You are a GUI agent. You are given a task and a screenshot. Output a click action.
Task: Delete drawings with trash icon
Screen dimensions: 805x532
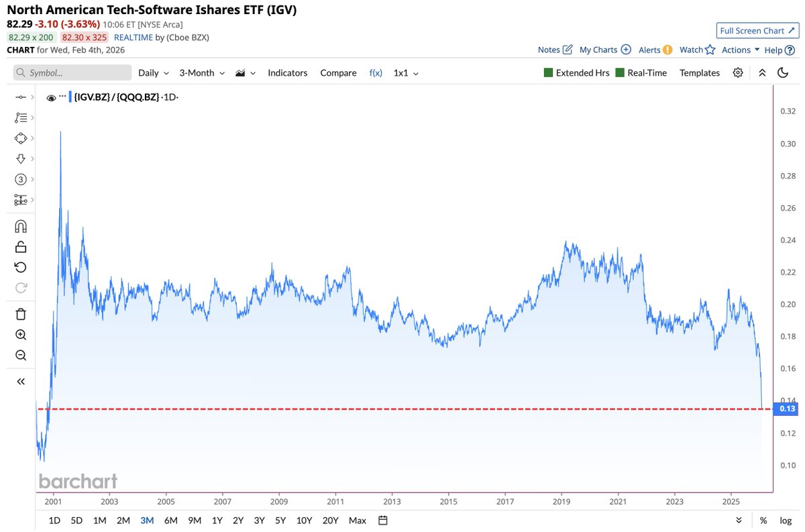20,314
